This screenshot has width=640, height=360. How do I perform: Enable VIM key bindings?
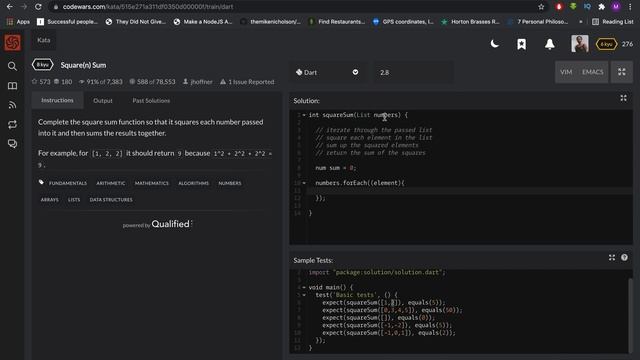(566, 72)
